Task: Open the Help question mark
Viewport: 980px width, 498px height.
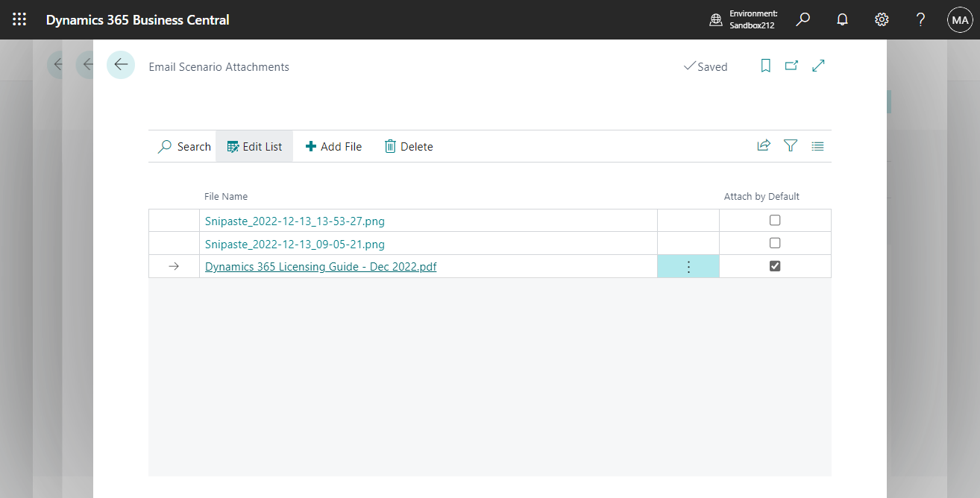Action: tap(920, 19)
